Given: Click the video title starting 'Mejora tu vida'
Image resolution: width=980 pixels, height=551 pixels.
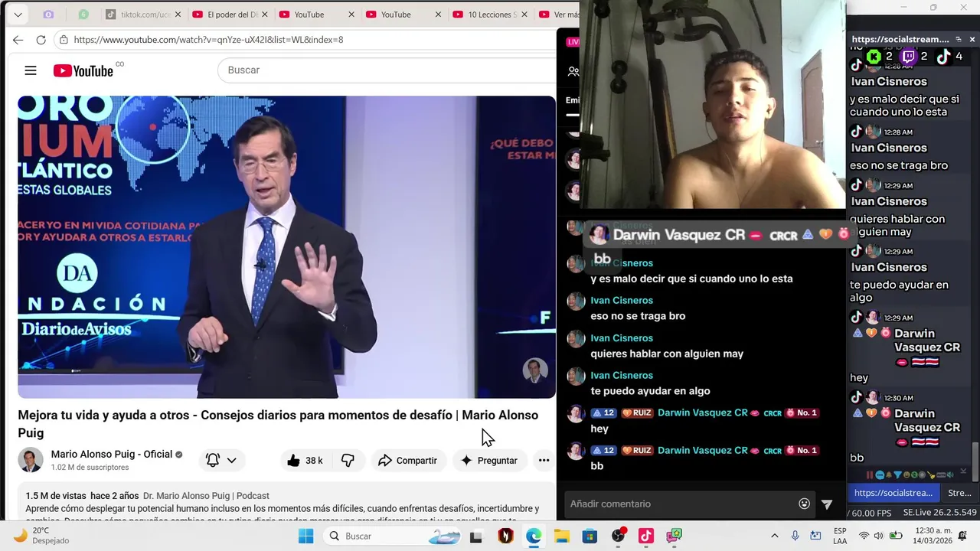Looking at the screenshot, I should point(278,424).
